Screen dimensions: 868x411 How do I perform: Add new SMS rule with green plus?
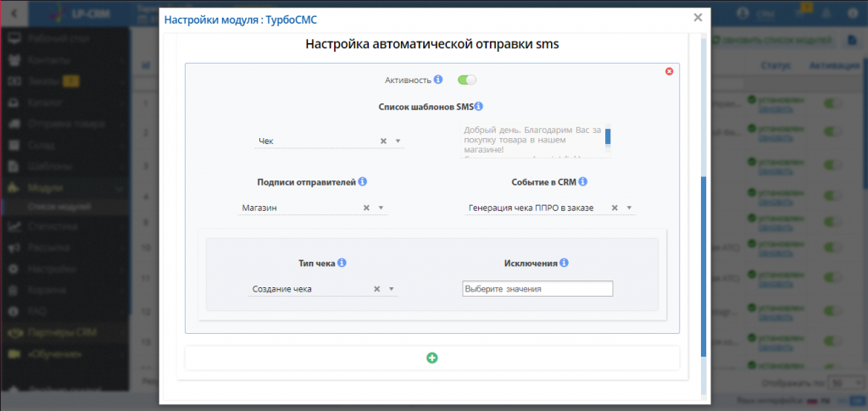(431, 358)
